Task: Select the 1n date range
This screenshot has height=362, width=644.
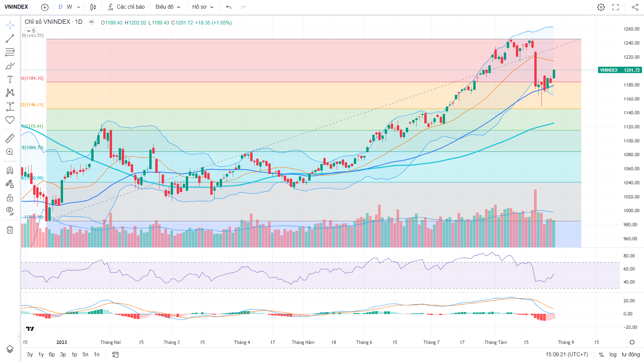Action: coord(97,355)
